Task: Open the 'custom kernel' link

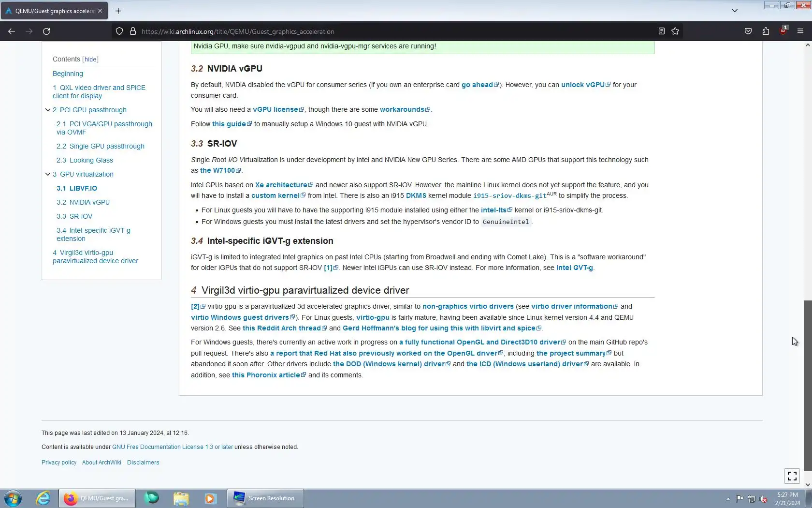Action: pos(278,195)
